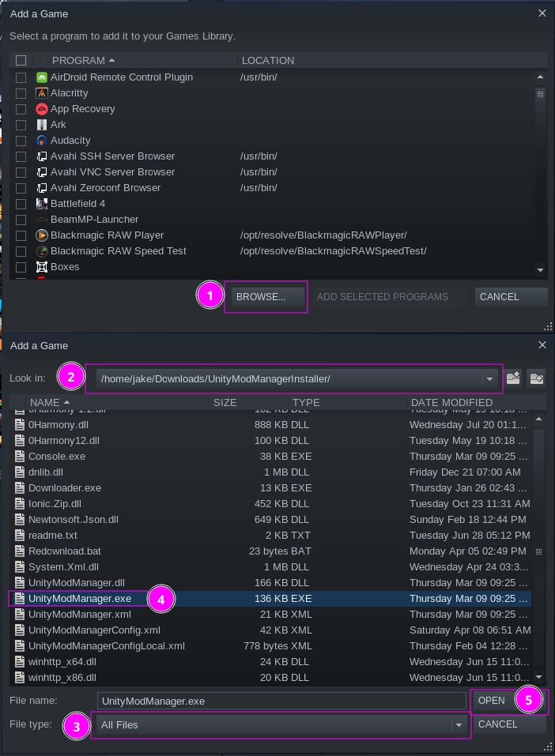Click the Avahi SSH Server Browser icon
This screenshot has width=555, height=756.
[42, 156]
